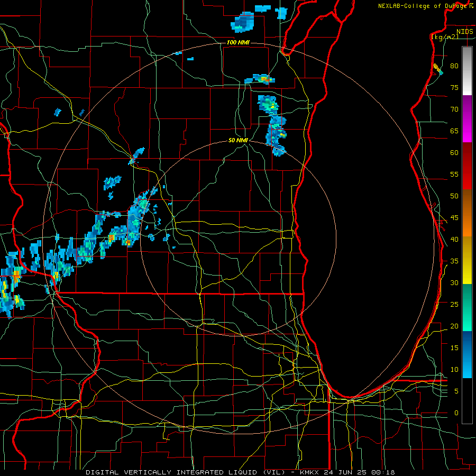
Task: Select the 60 value on the color scale
Action: (x=454, y=153)
